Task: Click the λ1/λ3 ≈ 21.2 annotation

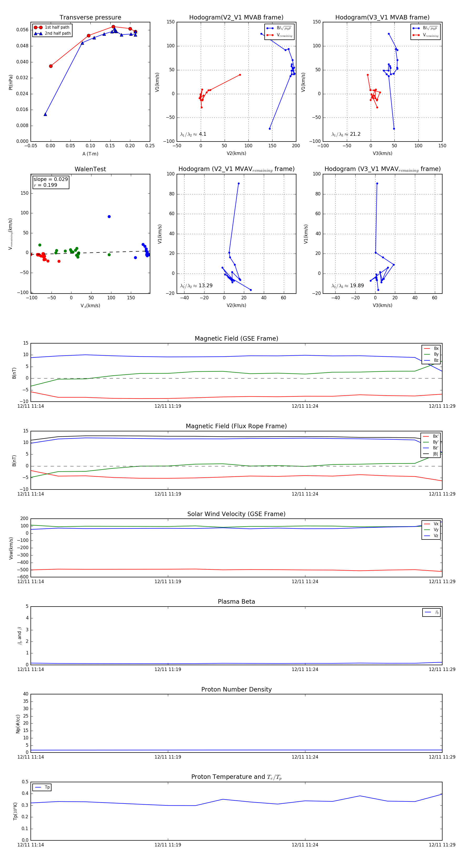Action: tap(346, 134)
